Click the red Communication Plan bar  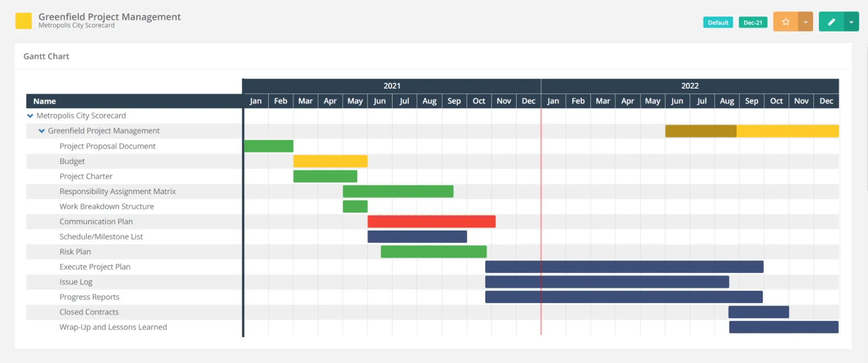click(x=432, y=221)
